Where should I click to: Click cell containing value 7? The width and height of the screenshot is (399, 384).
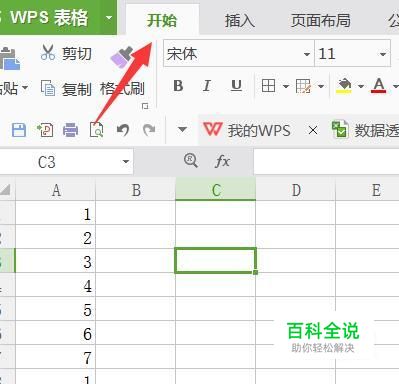click(56, 357)
